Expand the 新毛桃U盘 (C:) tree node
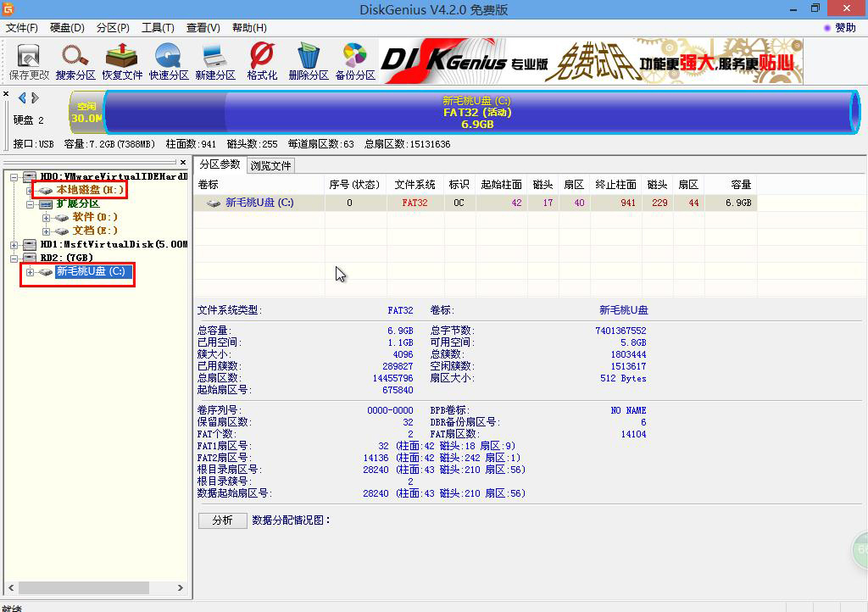868x612 pixels. (30, 272)
